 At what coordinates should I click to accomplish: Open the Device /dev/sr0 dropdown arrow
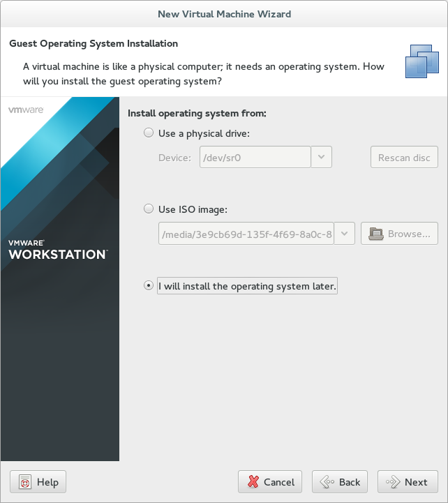321,157
